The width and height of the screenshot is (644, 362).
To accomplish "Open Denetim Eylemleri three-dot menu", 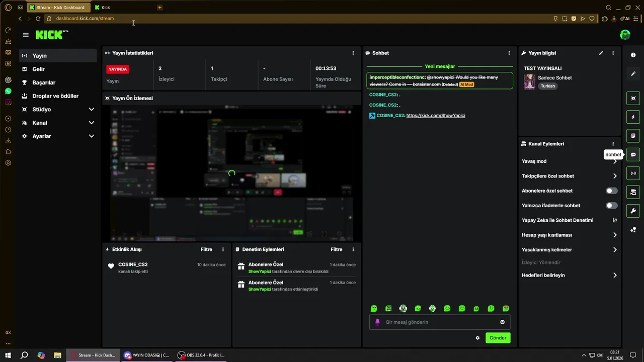I will coord(353,249).
